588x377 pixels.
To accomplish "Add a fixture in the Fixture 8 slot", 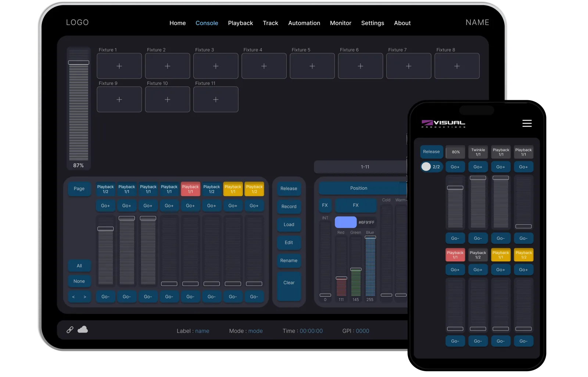I will click(457, 66).
